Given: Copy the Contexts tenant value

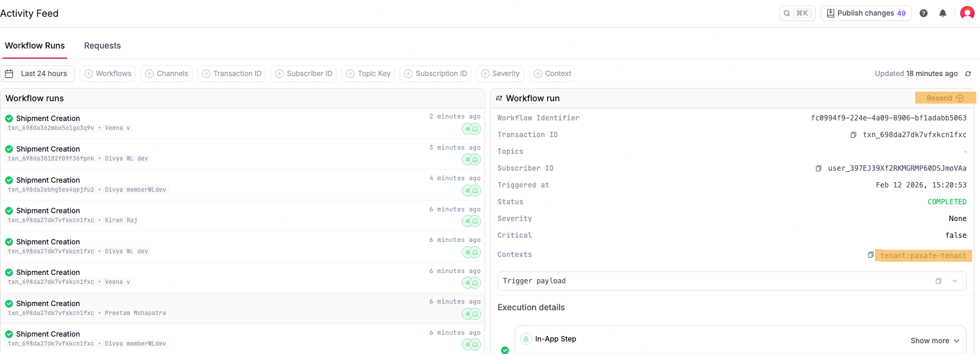Looking at the screenshot, I should [x=871, y=255].
